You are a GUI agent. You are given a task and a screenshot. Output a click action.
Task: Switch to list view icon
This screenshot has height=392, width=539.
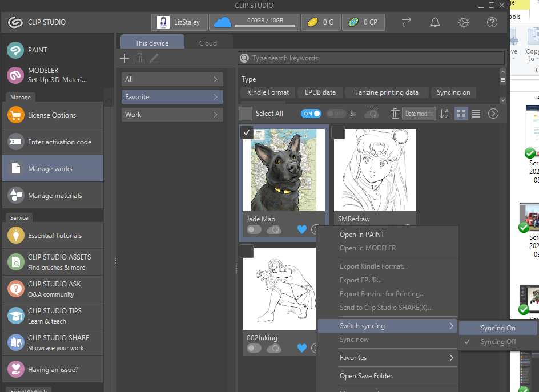476,114
